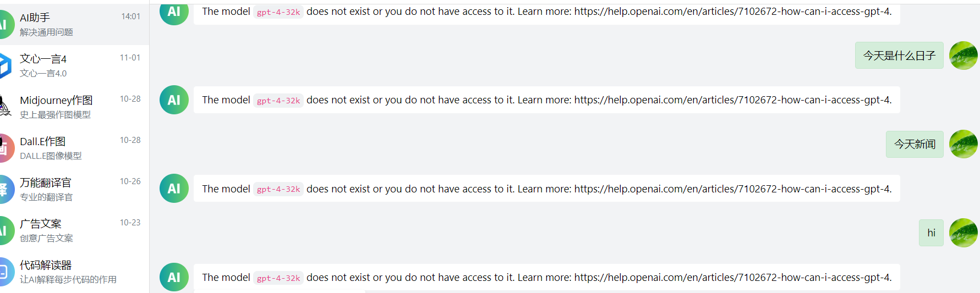Open help.openai.com link in last reply

[x=732, y=278]
